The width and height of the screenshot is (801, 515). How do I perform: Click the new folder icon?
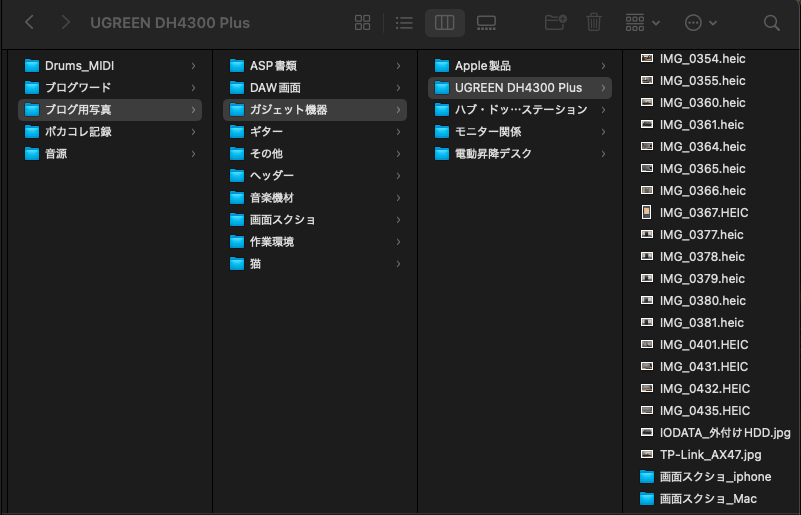555,22
